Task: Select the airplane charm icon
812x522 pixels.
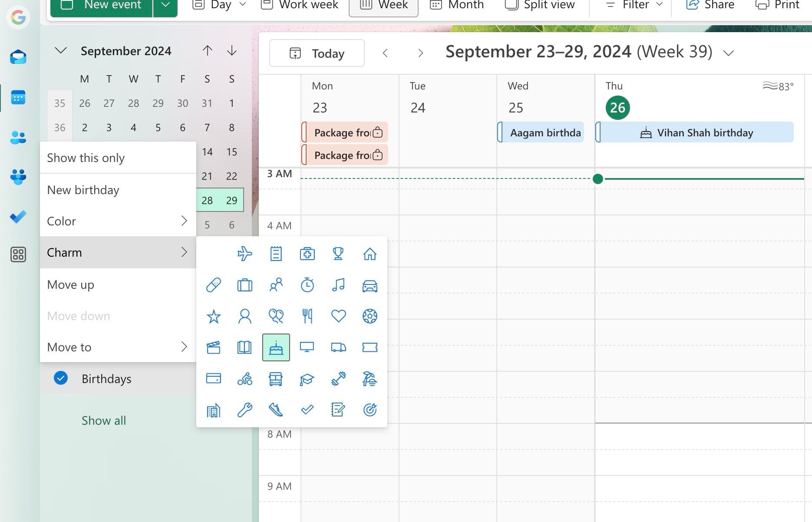Action: pyautogui.click(x=245, y=254)
